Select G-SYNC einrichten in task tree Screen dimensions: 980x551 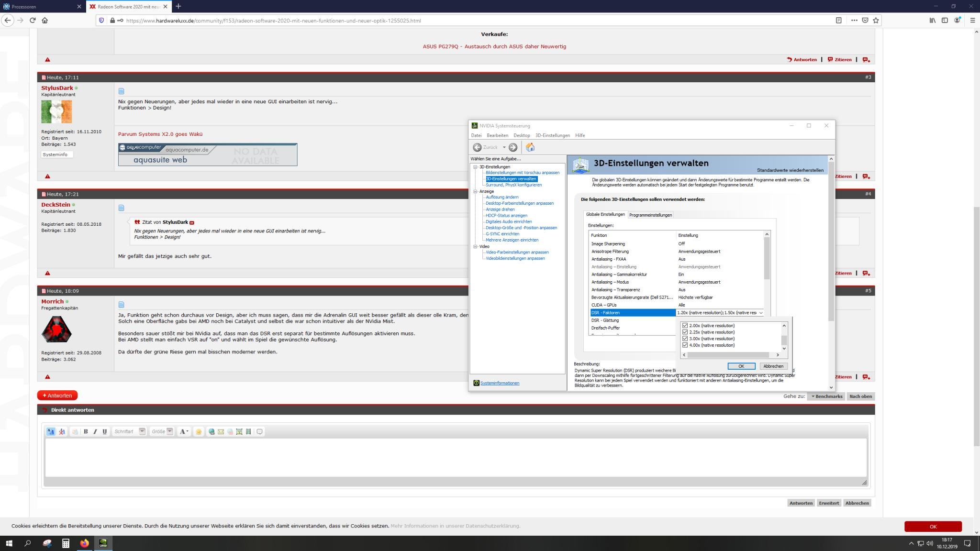502,234
